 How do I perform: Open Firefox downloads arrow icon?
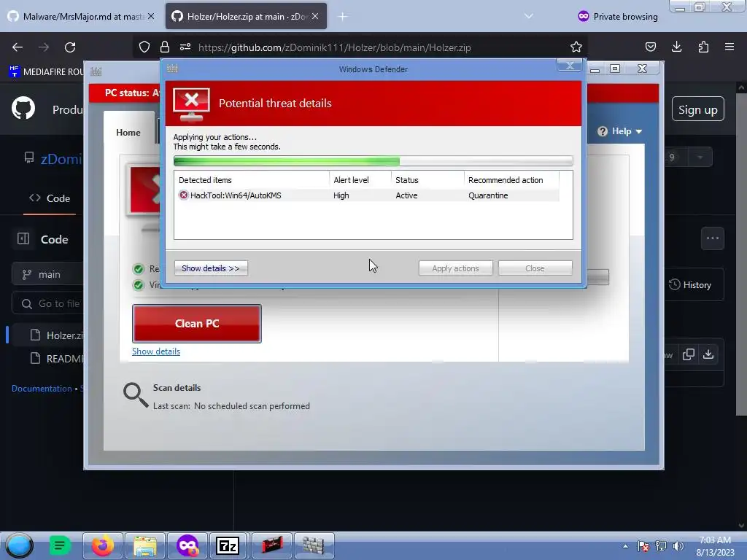coord(676,47)
